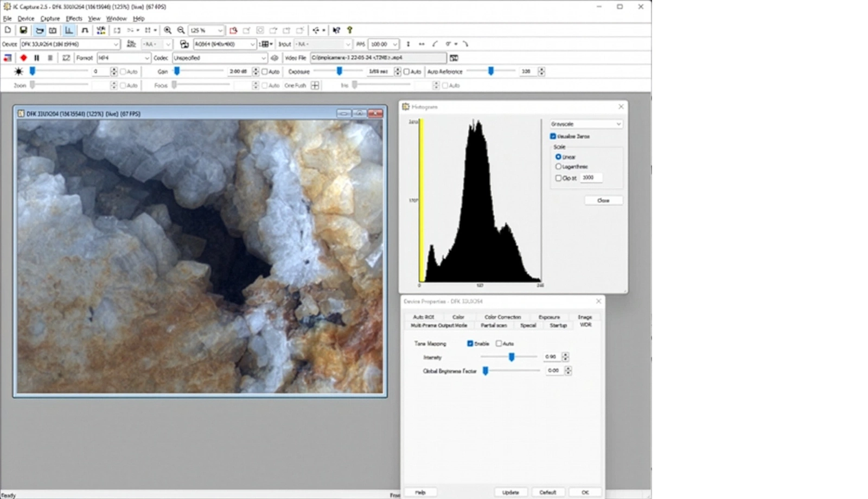
Task: Select Linear scale radio button
Action: (x=558, y=157)
